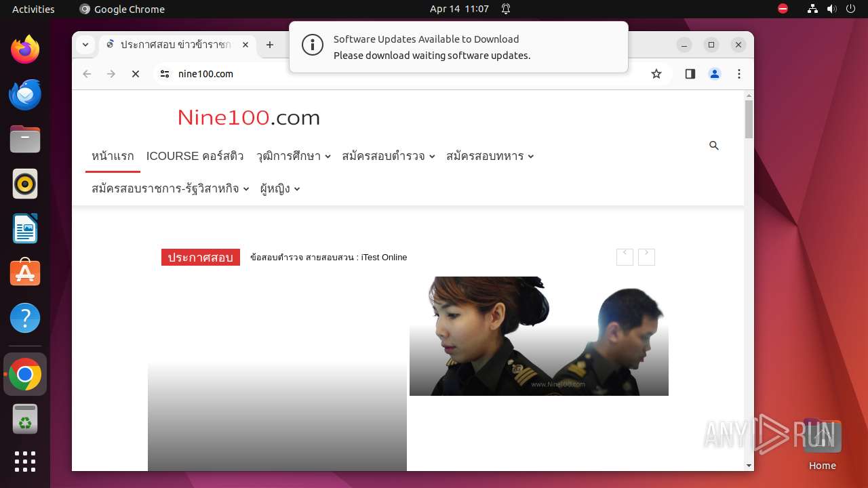Open ข้อสอบตำรวจ สายสอบสวน : iTest Online headline

(x=328, y=258)
